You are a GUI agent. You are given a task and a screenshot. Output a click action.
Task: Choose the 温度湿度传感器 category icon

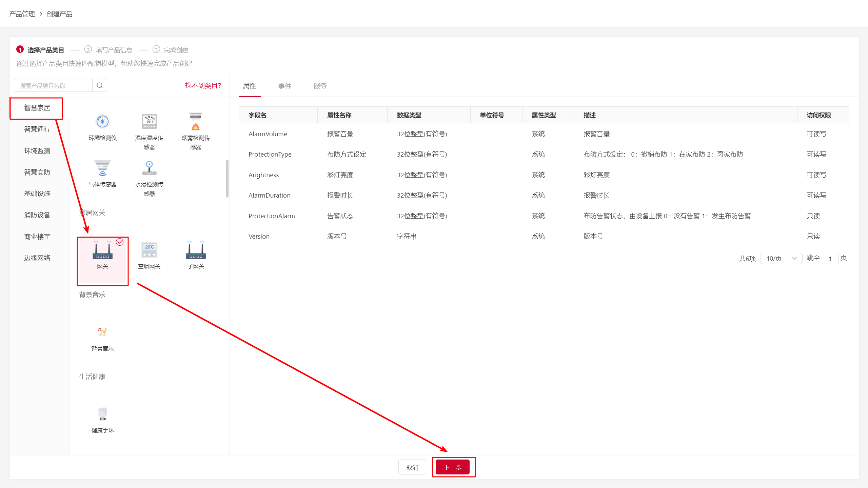[x=149, y=122]
